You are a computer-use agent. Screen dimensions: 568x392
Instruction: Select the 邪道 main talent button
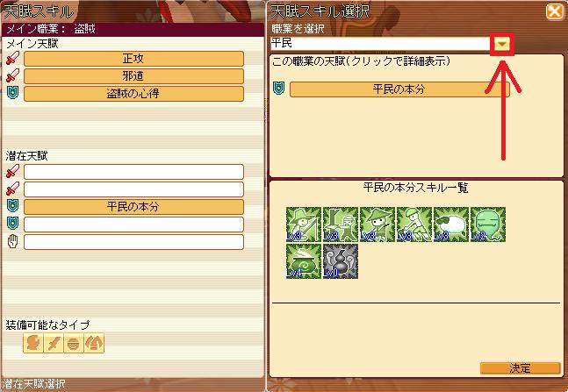click(x=133, y=76)
